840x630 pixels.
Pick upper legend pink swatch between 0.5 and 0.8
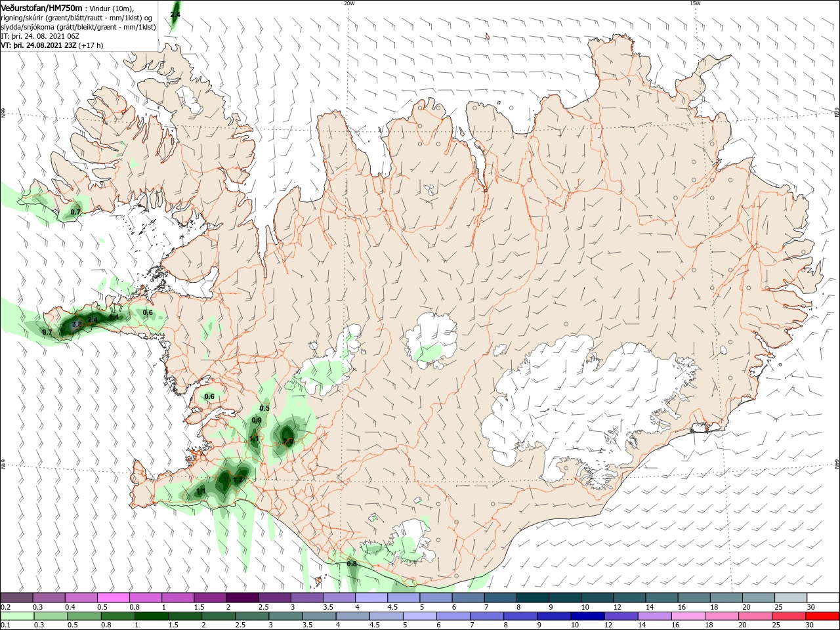tap(113, 597)
